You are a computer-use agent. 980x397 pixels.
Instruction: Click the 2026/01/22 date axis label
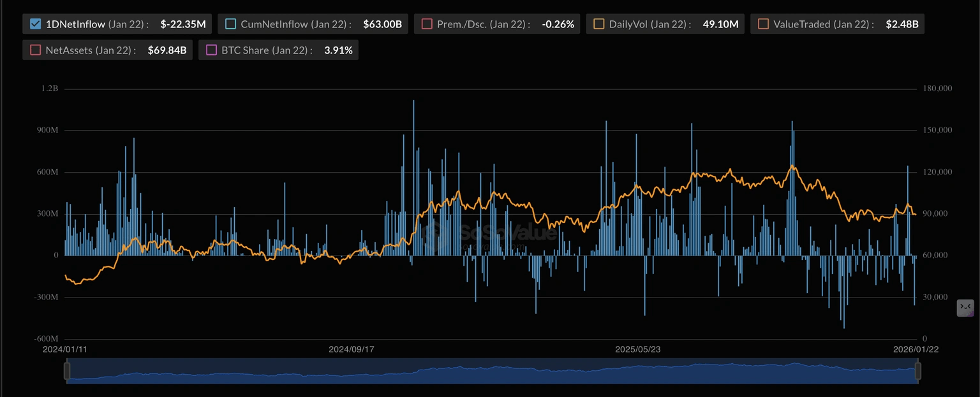pos(916,349)
